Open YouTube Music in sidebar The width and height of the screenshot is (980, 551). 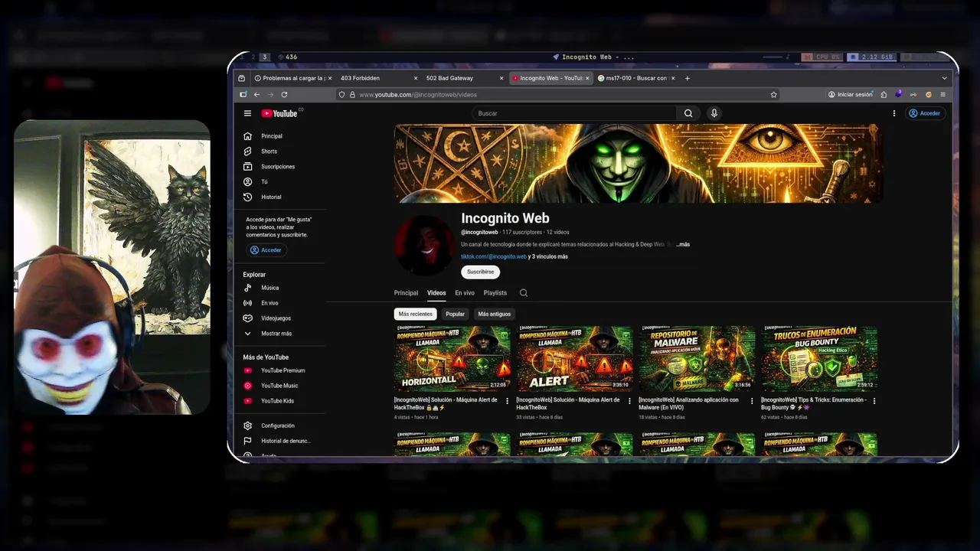(279, 386)
